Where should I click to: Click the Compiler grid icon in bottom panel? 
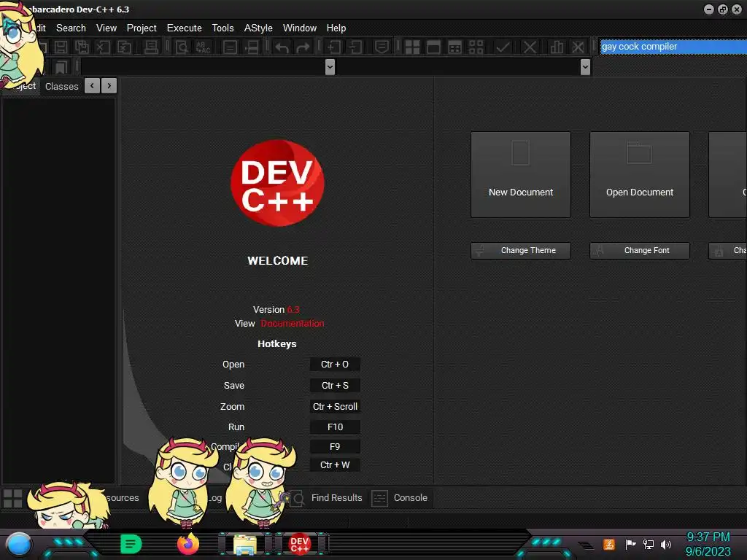click(x=13, y=498)
